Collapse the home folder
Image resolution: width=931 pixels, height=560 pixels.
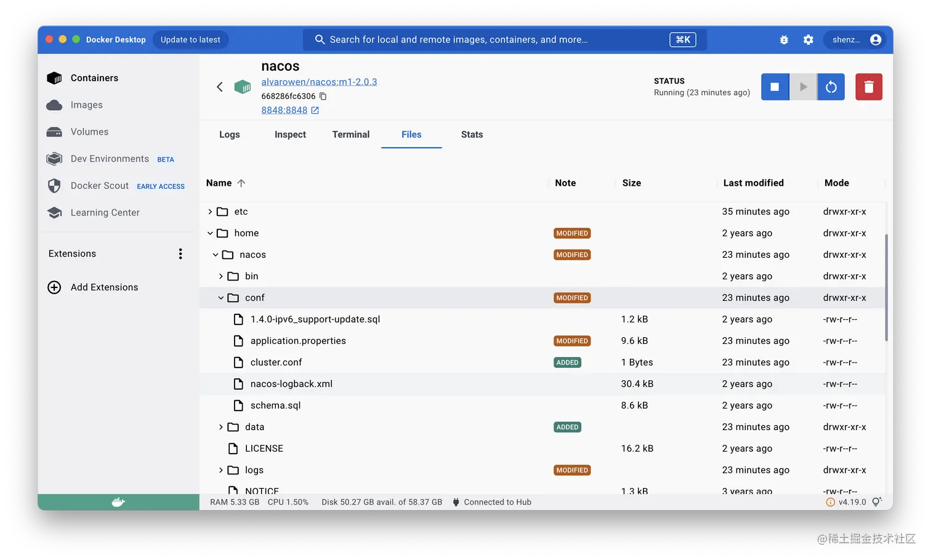[210, 233]
